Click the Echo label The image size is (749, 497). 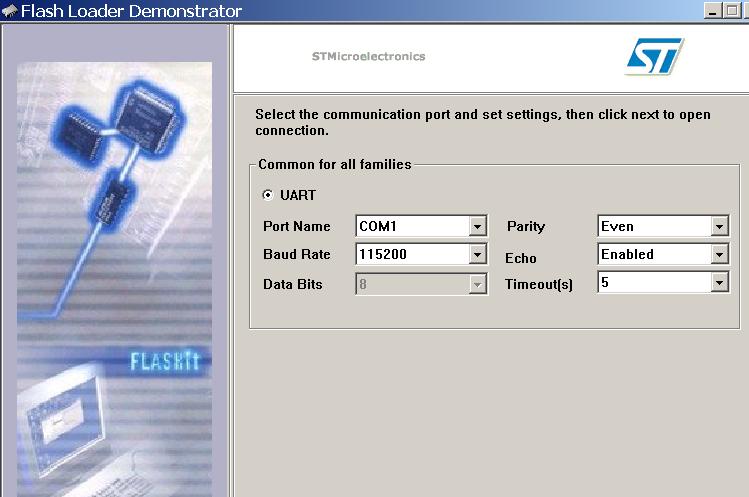coord(521,258)
